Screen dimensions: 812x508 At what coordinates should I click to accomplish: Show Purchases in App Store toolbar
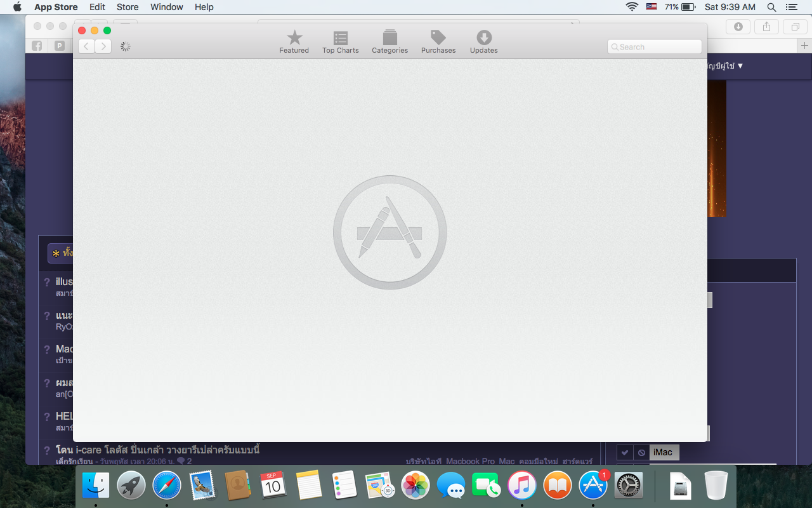pos(438,42)
